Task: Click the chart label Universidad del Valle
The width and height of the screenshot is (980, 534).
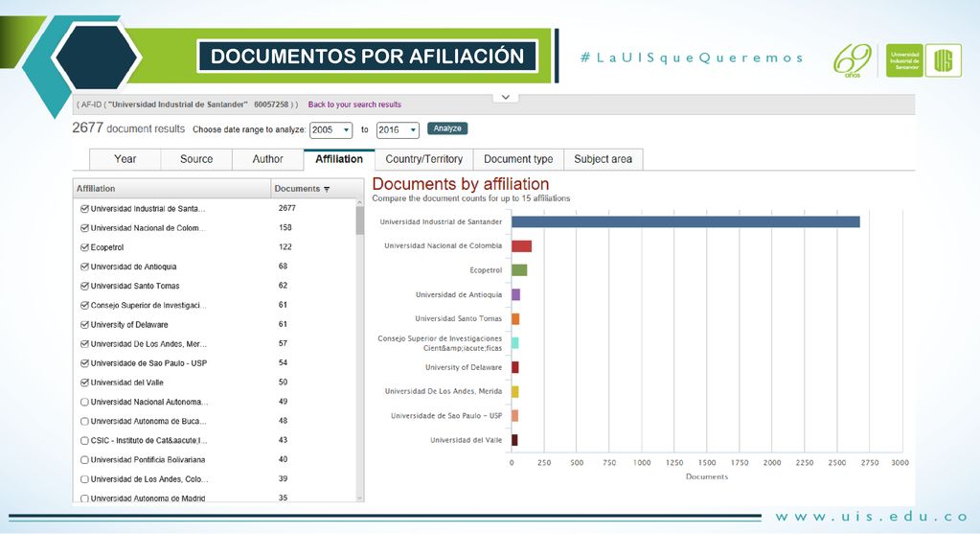Action: point(466,440)
